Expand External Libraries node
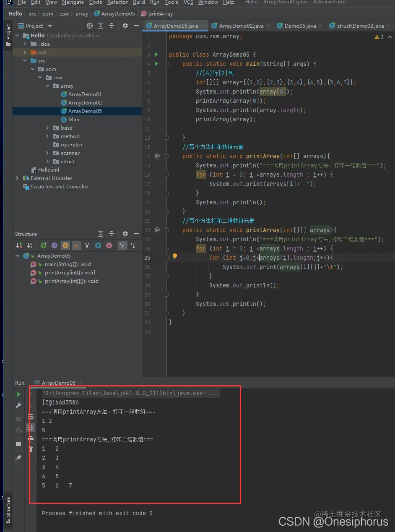This screenshot has width=395, height=532. pos(18,178)
